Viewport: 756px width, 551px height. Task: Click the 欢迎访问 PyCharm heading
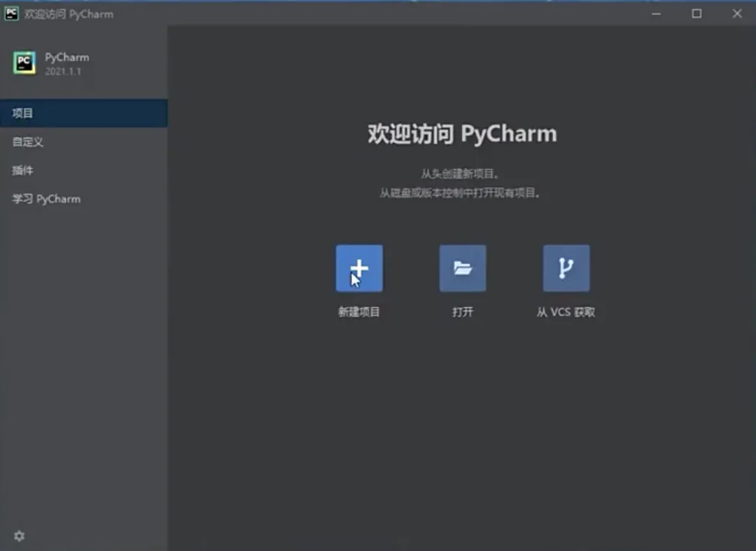pyautogui.click(x=463, y=134)
